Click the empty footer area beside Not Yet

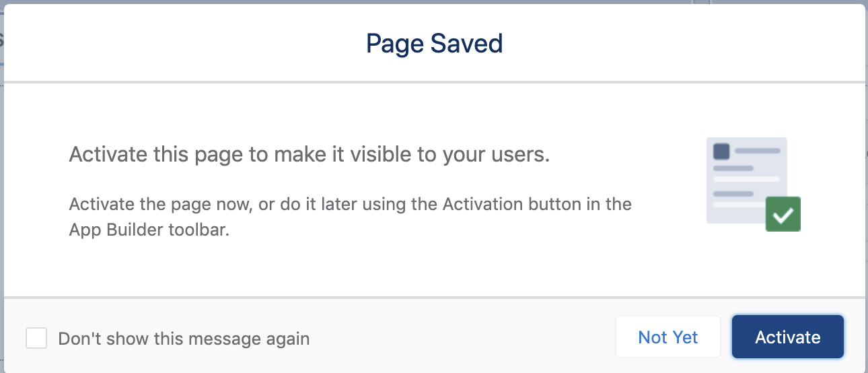(462, 337)
